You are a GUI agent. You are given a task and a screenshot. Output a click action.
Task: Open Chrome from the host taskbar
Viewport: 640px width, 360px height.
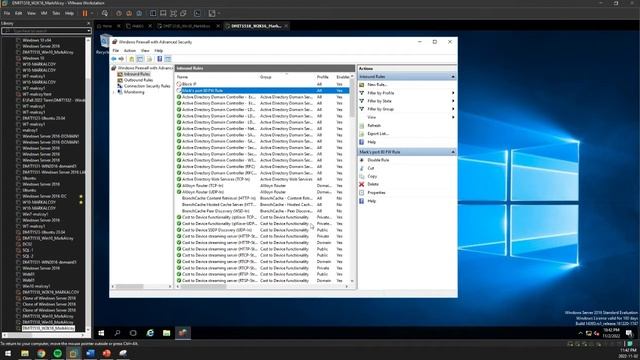41,353
